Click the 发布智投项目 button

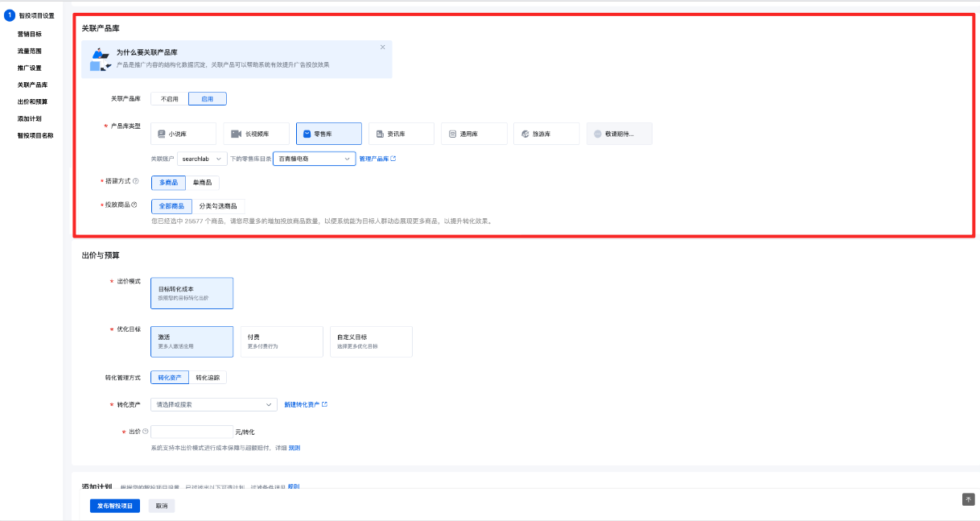tap(115, 506)
